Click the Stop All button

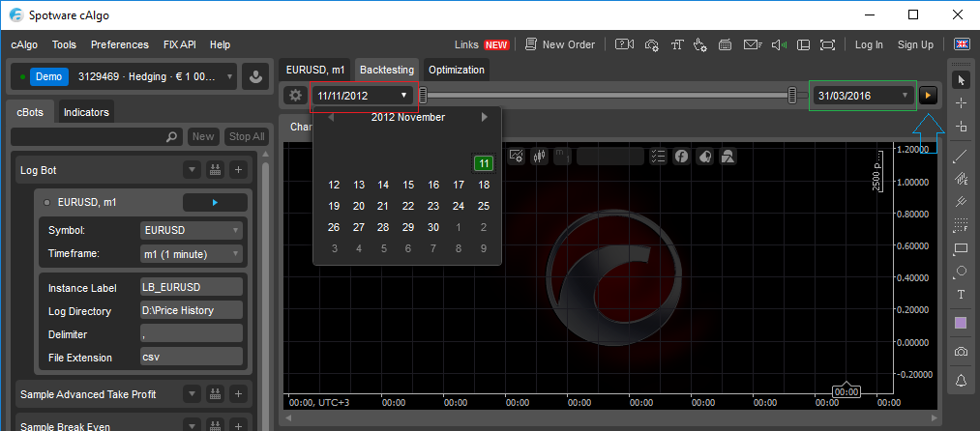tap(247, 137)
